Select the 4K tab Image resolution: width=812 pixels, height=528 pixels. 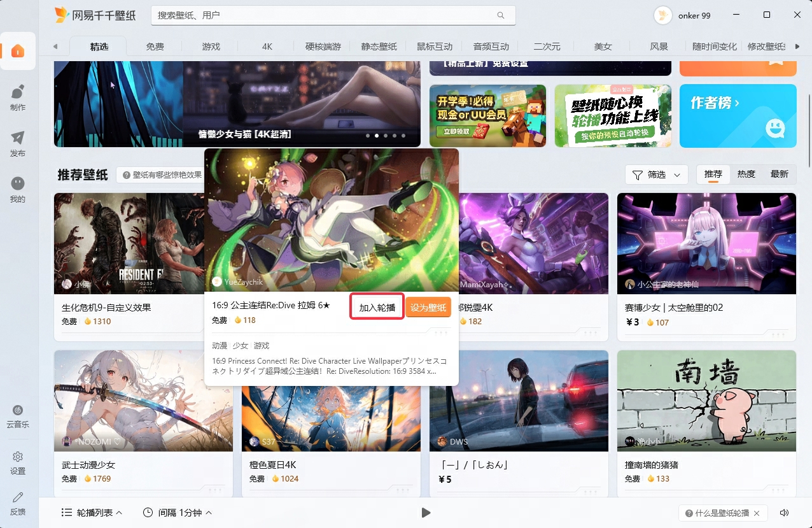tap(267, 46)
